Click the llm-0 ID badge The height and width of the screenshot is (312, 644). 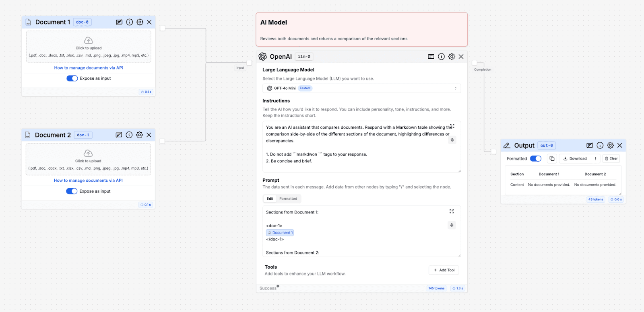pyautogui.click(x=304, y=57)
